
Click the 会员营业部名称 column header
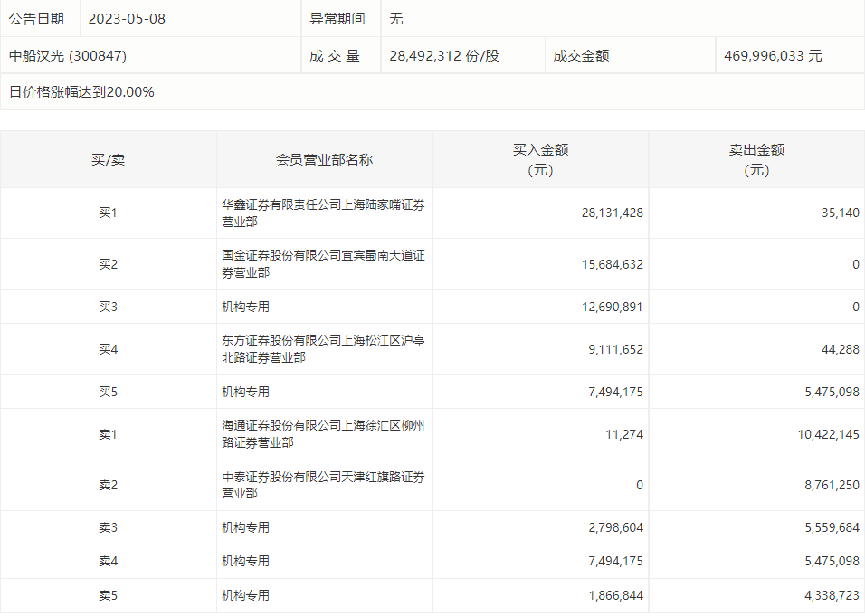(324, 160)
